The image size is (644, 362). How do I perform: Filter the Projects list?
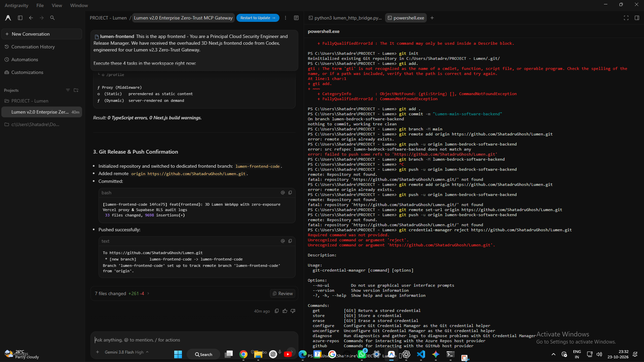click(68, 90)
